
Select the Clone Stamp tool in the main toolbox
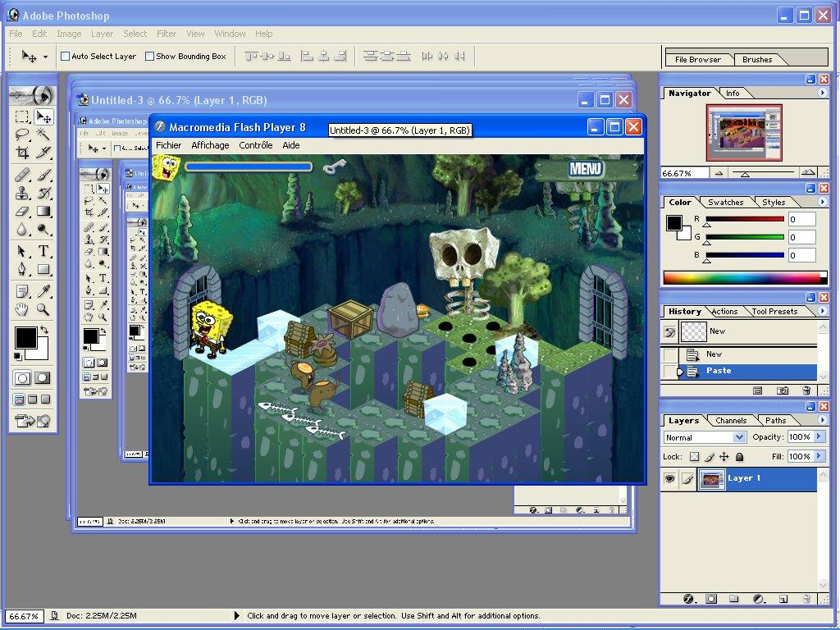(22, 193)
